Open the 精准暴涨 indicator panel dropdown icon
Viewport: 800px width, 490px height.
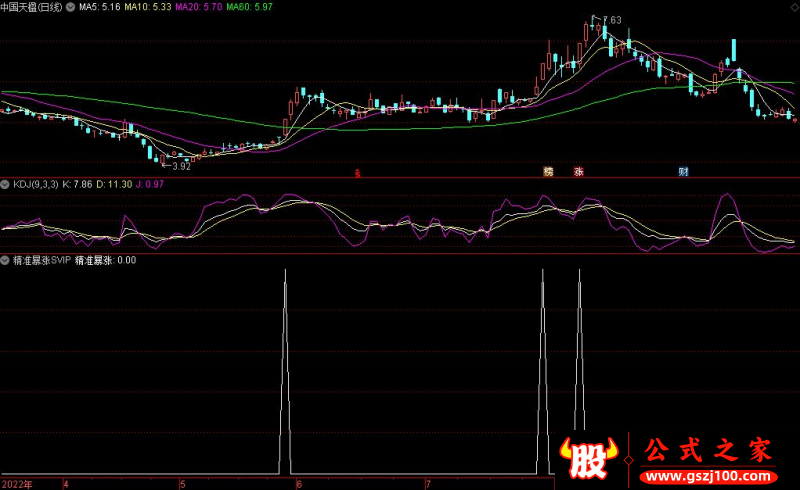tap(5, 259)
